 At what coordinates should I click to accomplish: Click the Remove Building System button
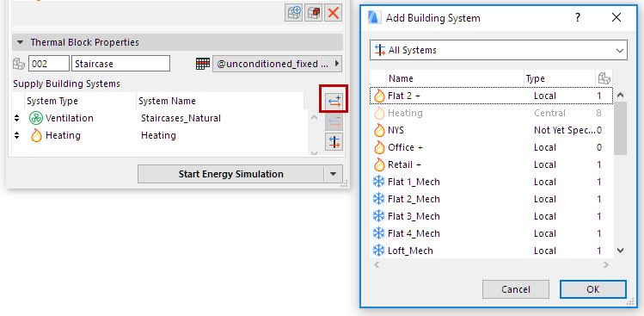(x=334, y=121)
